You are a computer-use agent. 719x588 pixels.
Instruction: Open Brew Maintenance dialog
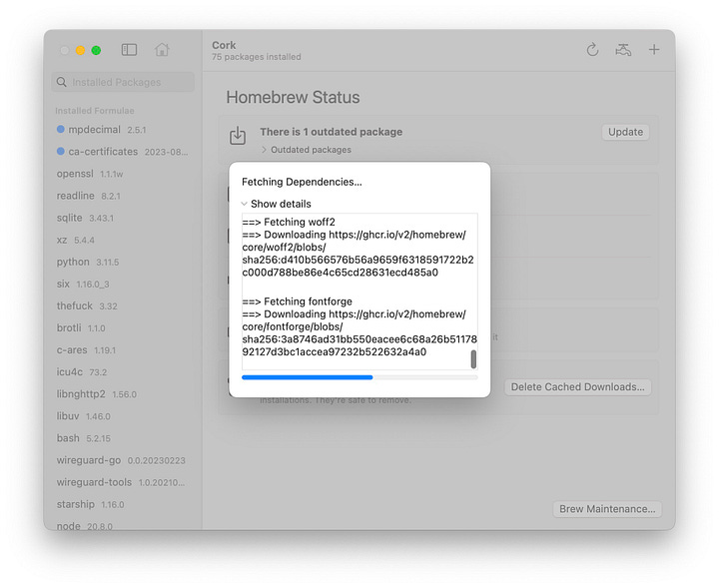pos(607,509)
